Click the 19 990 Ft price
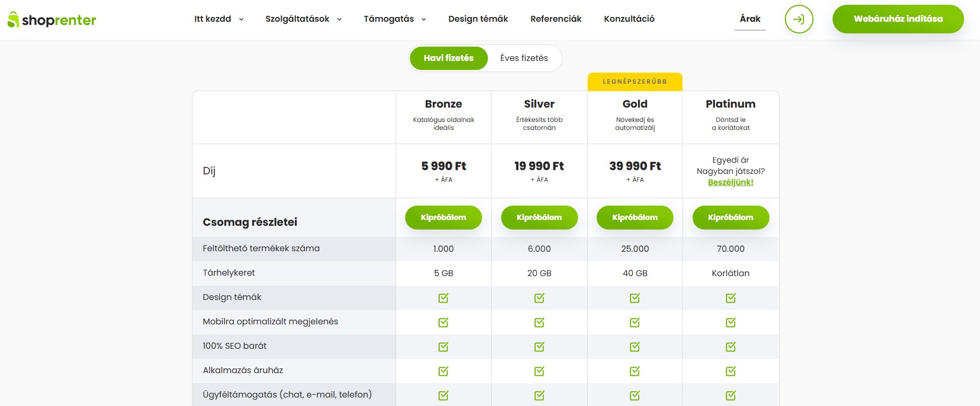 coord(539,166)
